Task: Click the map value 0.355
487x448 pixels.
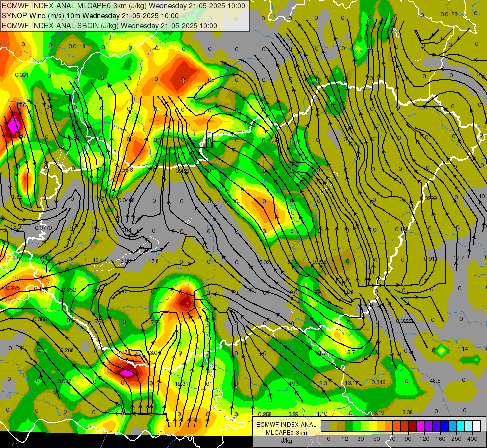Action: (40, 319)
